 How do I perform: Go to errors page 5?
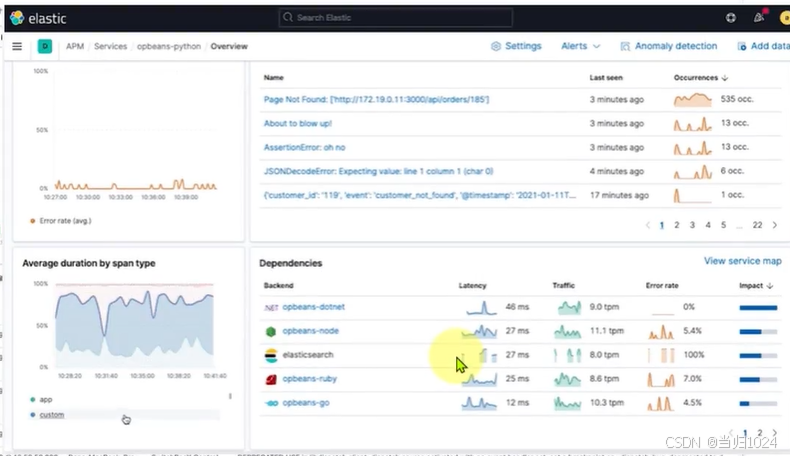click(723, 225)
